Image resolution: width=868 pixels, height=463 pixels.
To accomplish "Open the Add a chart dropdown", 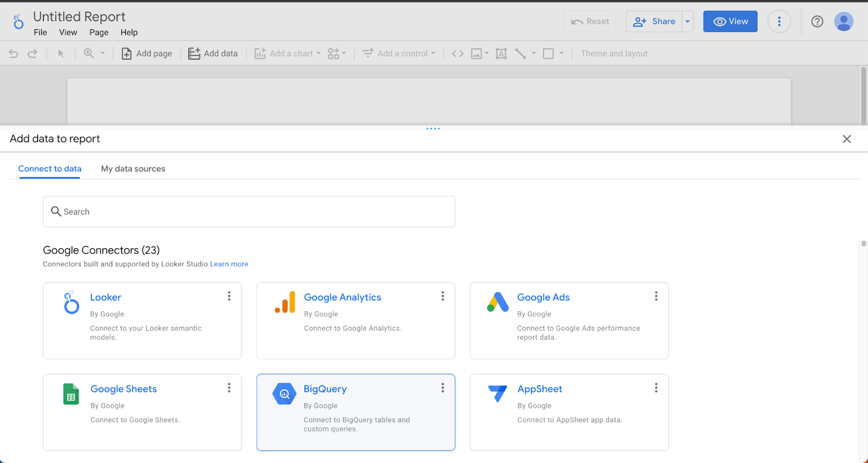I will pos(288,54).
